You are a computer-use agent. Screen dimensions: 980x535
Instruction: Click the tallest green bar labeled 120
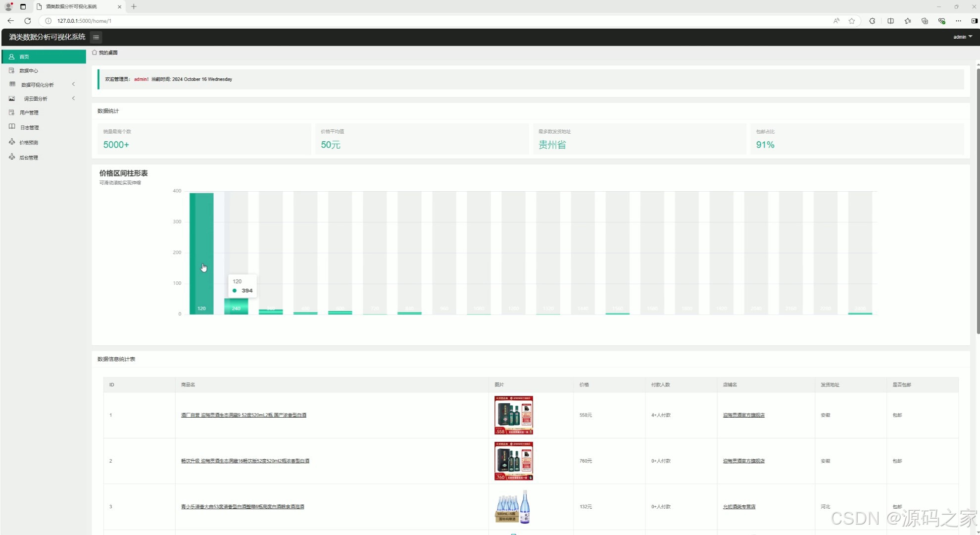coord(201,248)
